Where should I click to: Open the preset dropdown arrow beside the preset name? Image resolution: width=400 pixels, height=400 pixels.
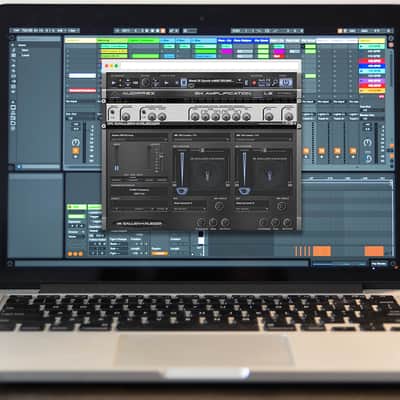[239, 81]
